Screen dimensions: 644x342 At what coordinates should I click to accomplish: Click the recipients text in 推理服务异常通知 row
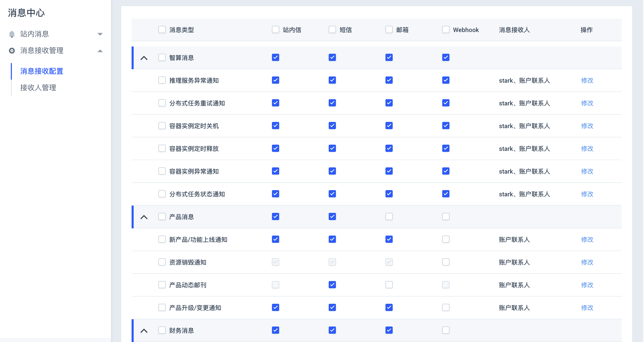tap(525, 81)
